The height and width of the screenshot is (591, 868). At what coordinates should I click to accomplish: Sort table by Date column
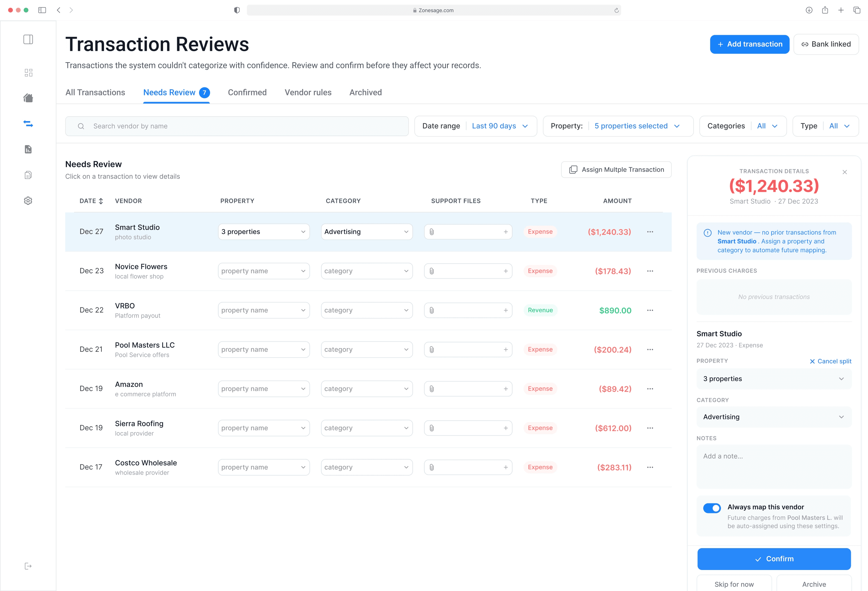(x=91, y=201)
